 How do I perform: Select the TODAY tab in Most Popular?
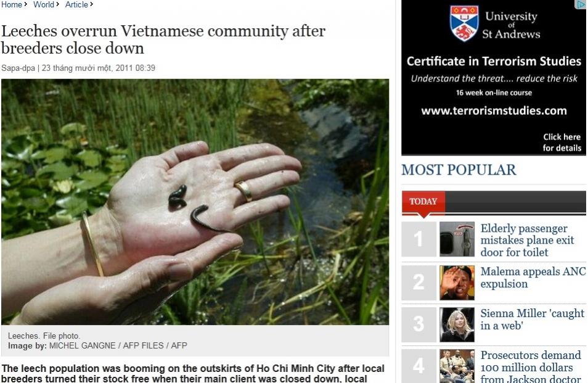click(x=423, y=202)
